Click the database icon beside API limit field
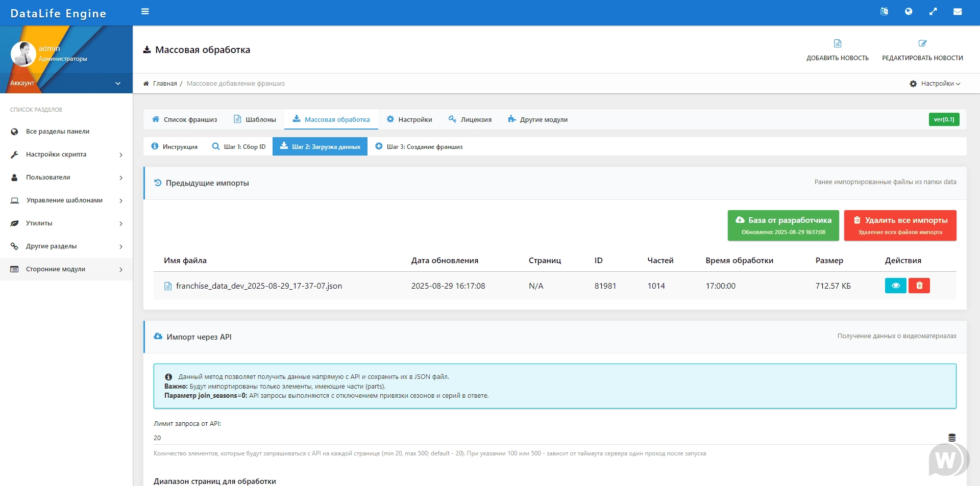This screenshot has height=486, width=980. point(952,438)
